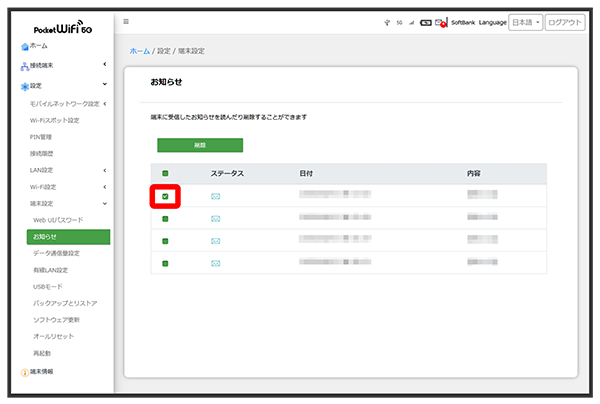Click the ログアウト button
Image resolution: width=600 pixels, height=404 pixels.
coord(565,22)
